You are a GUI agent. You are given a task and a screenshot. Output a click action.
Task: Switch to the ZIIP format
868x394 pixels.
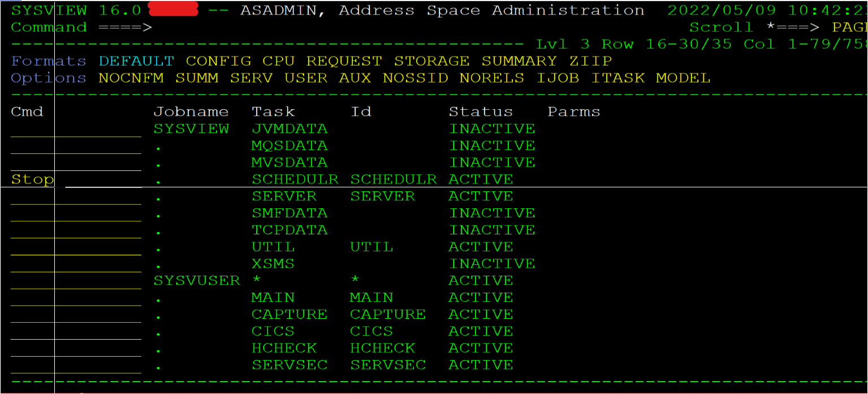[x=590, y=61]
